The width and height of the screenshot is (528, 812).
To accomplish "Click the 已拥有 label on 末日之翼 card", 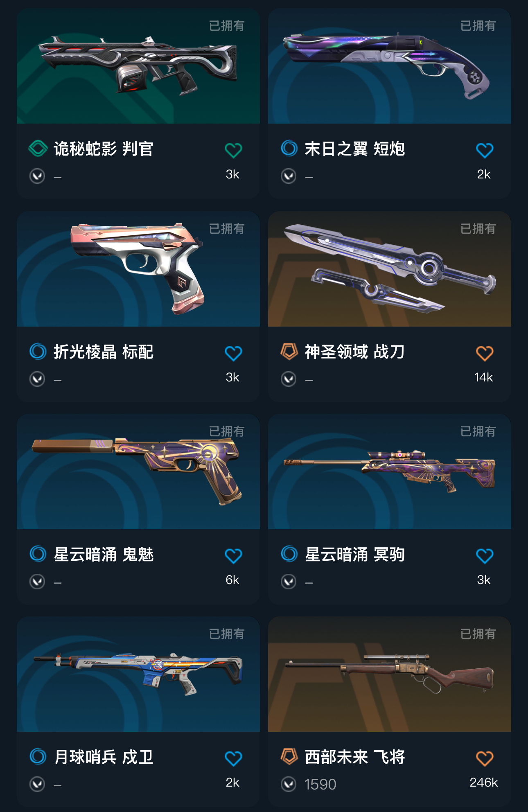I will tap(478, 26).
